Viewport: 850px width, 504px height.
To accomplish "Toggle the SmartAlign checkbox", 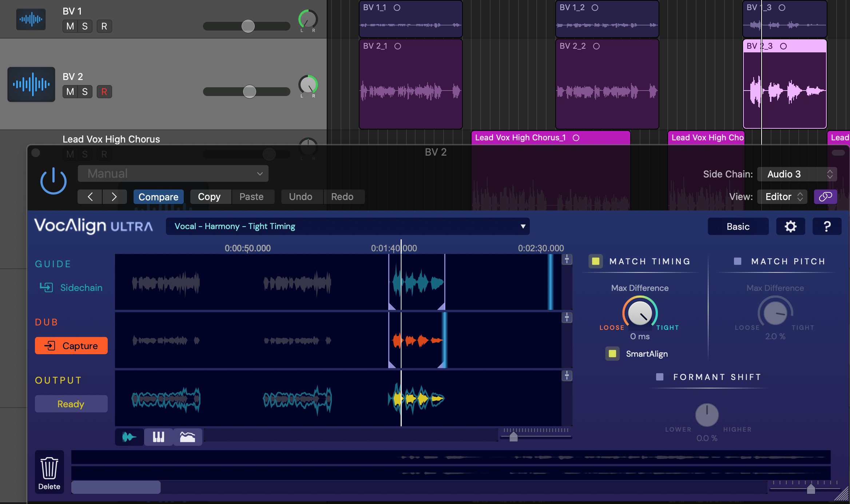I will (612, 353).
